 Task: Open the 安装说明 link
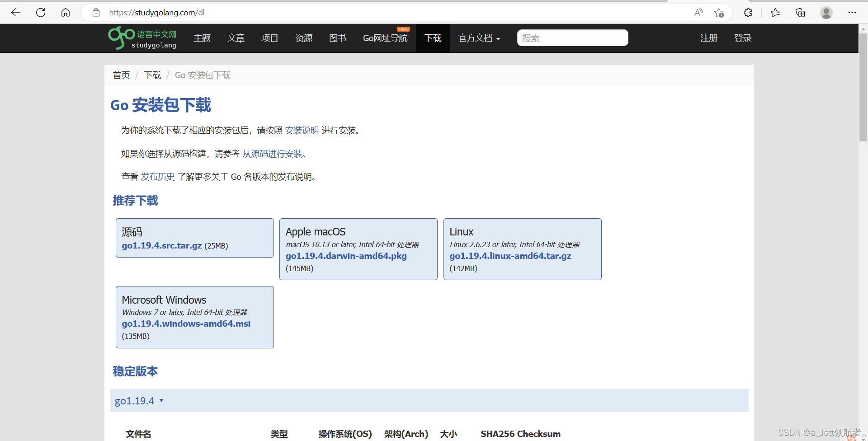302,131
